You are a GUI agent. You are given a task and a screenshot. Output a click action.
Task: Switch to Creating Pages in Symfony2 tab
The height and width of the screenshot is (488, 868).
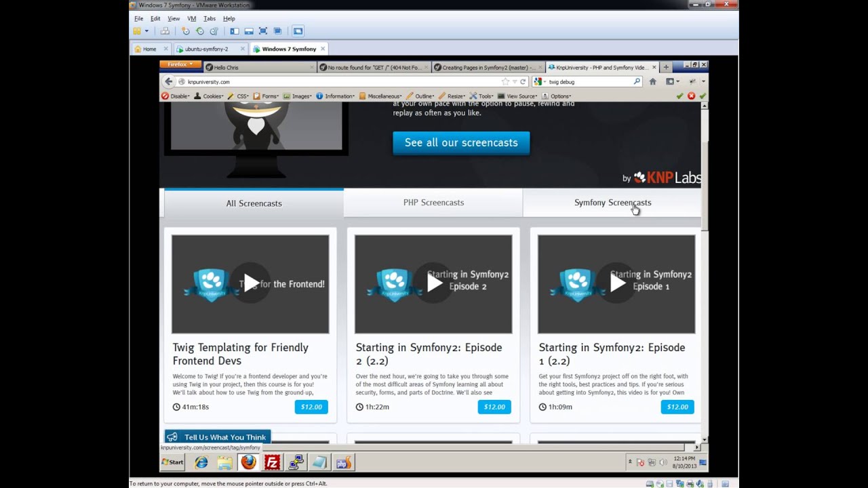[488, 67]
